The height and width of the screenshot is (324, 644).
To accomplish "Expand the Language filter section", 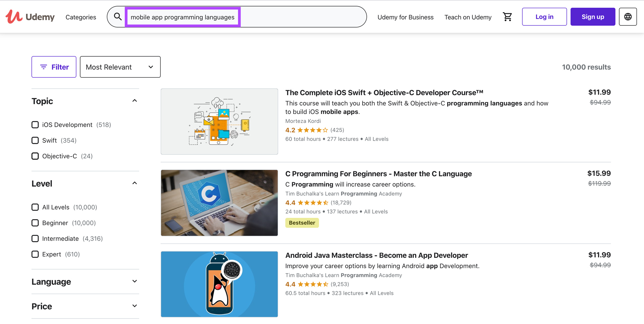I will coord(135,282).
